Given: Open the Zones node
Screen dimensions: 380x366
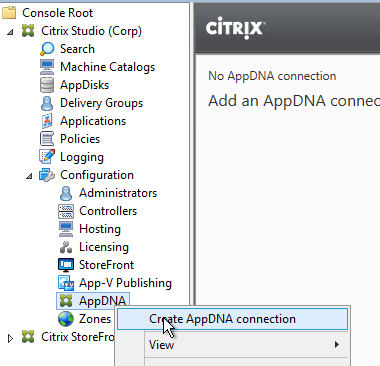Looking at the screenshot, I should coord(95,319).
